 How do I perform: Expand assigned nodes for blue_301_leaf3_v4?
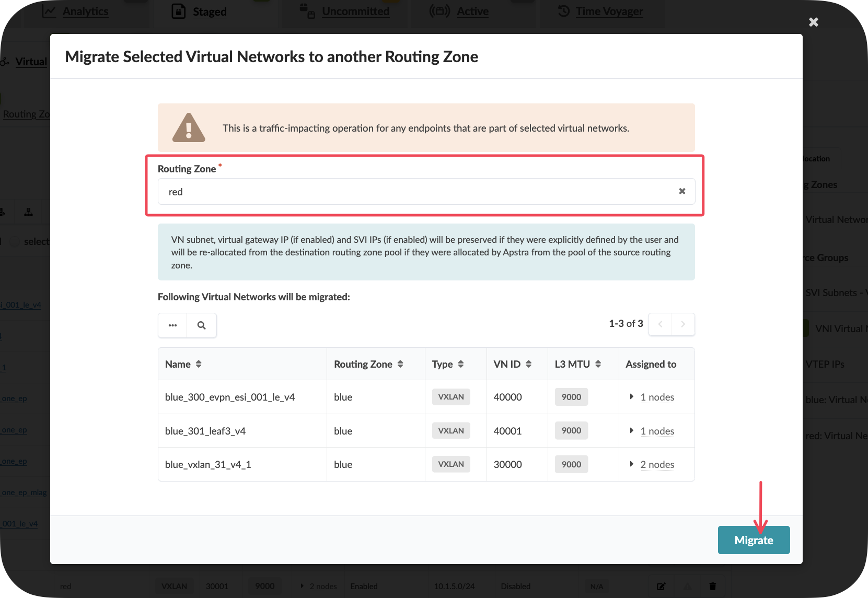click(632, 431)
